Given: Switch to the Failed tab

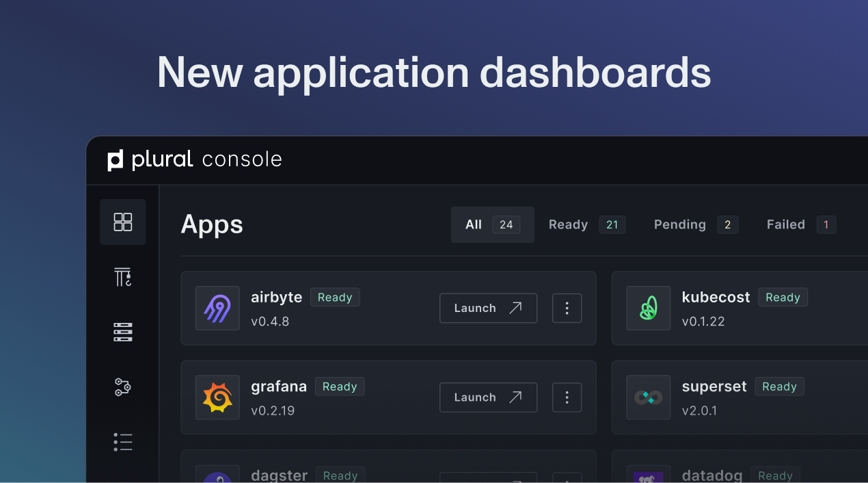Looking at the screenshot, I should point(801,224).
